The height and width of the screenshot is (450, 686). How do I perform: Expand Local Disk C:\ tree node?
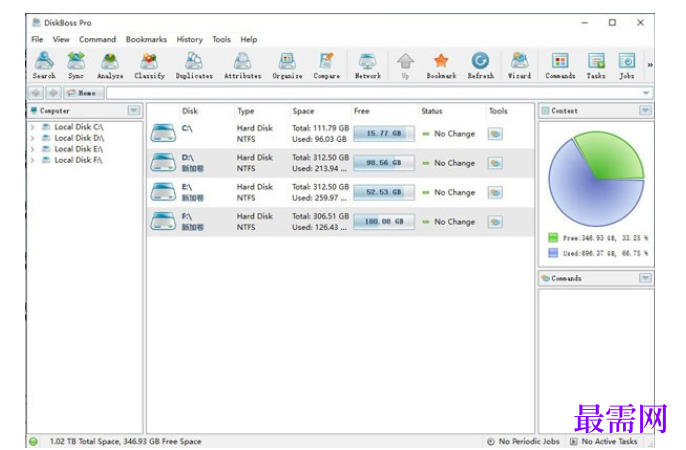coord(33,127)
